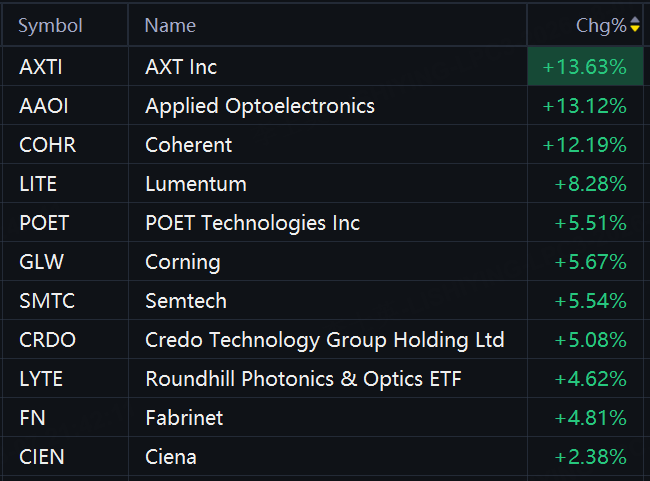Click the highlighted +13.63% change cell
The image size is (650, 481).
click(585, 66)
